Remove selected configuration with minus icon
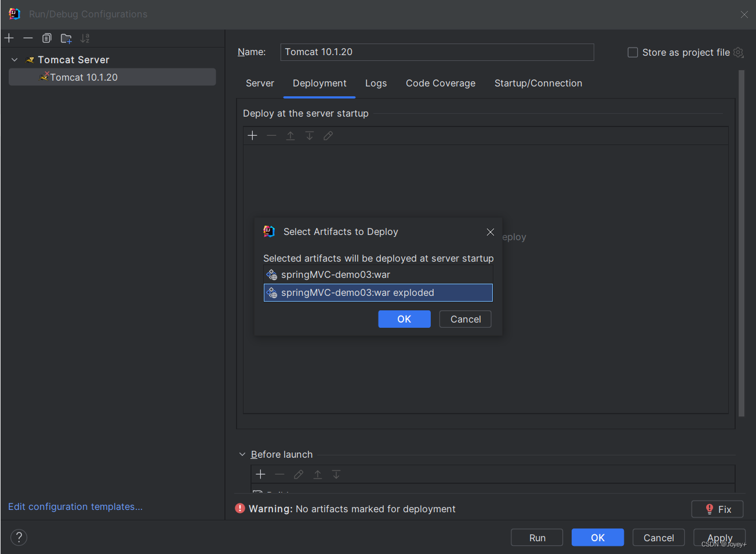The width and height of the screenshot is (756, 554). pyautogui.click(x=28, y=38)
